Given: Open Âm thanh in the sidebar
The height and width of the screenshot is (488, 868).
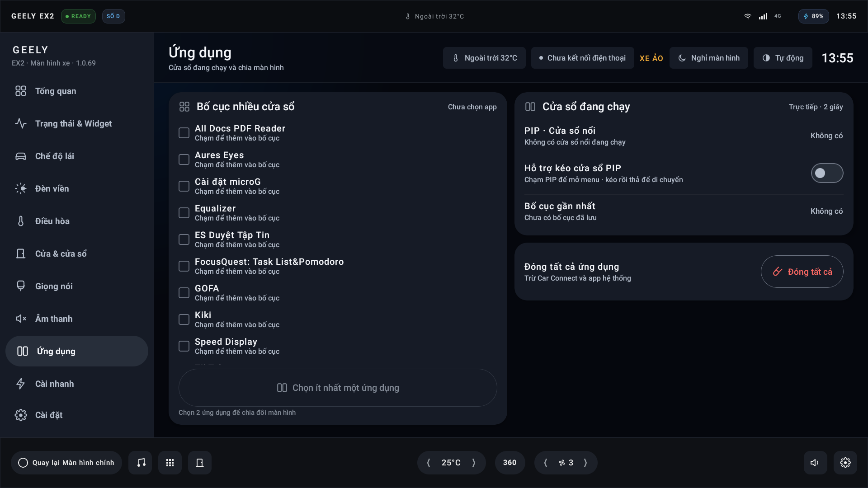Looking at the screenshot, I should 77,319.
